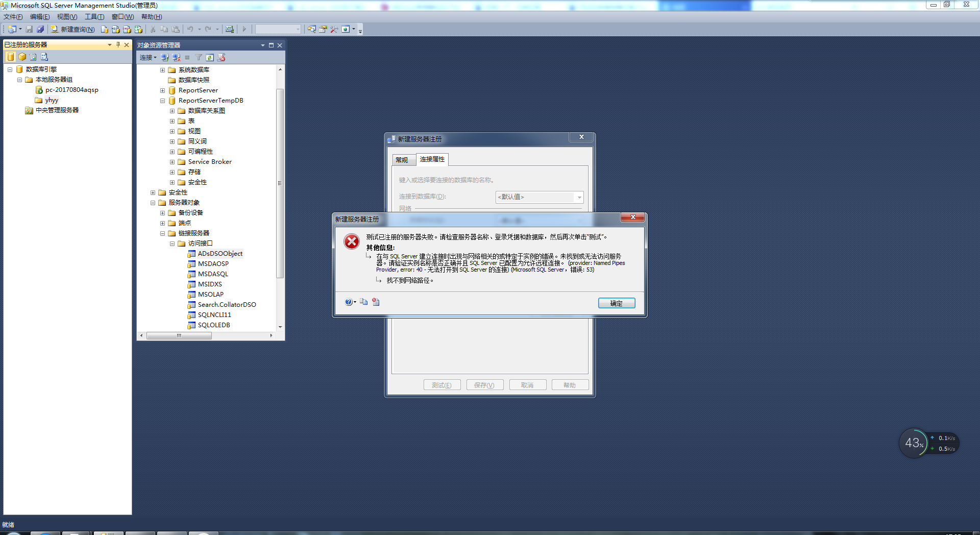This screenshot has height=535, width=980.
Task: Pin the 已注册的服务器 panel with pushpin
Action: tap(118, 45)
